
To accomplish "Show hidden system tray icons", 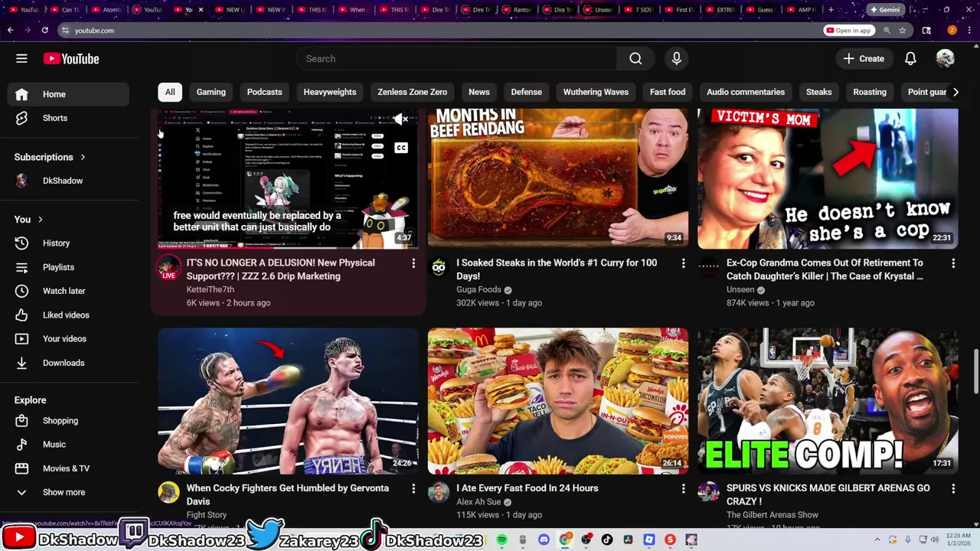I will click(x=879, y=540).
